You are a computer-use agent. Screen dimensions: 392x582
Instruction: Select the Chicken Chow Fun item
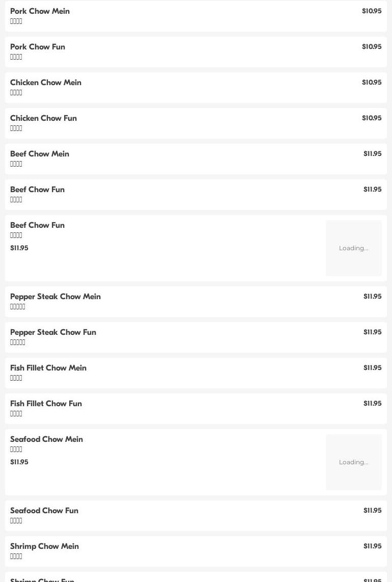[196, 123]
